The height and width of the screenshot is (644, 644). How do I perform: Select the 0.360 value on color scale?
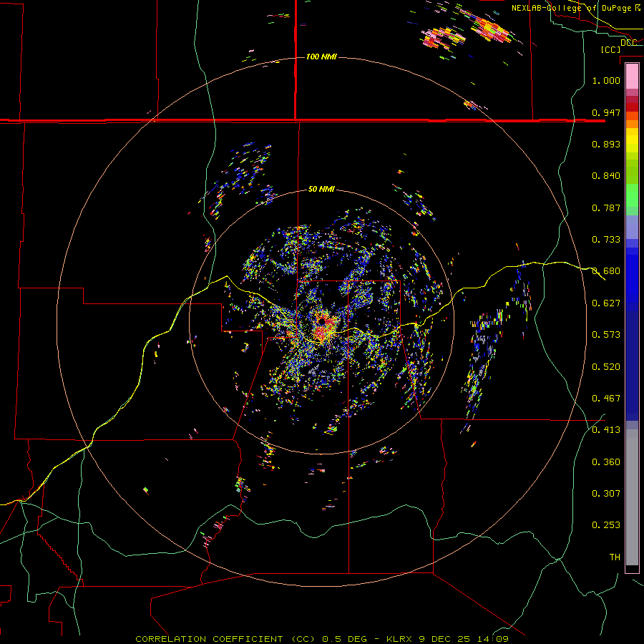point(606,462)
